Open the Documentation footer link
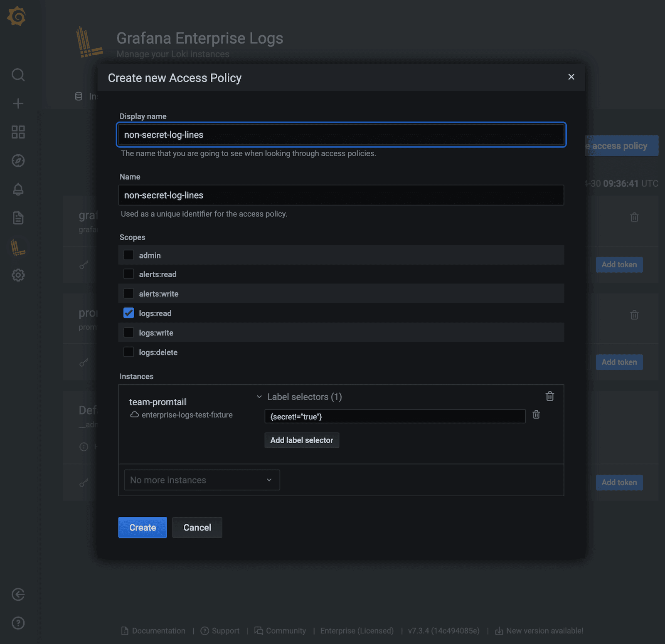Viewport: 665px width, 644px height. click(158, 631)
